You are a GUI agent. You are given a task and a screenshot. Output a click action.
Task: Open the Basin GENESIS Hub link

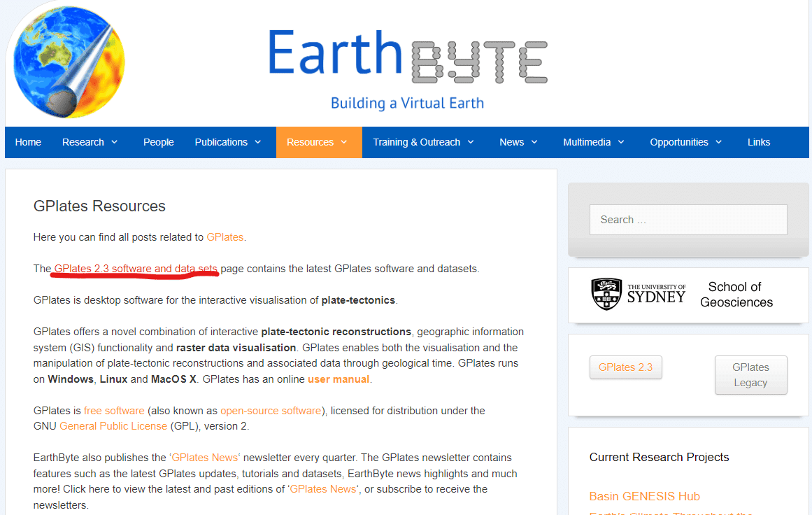(x=645, y=496)
